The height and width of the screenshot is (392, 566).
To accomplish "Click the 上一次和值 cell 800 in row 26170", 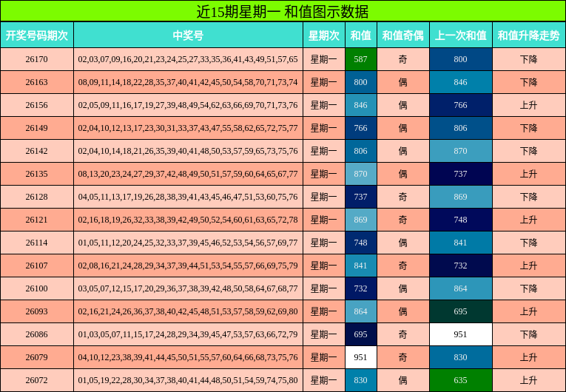I will tap(461, 59).
